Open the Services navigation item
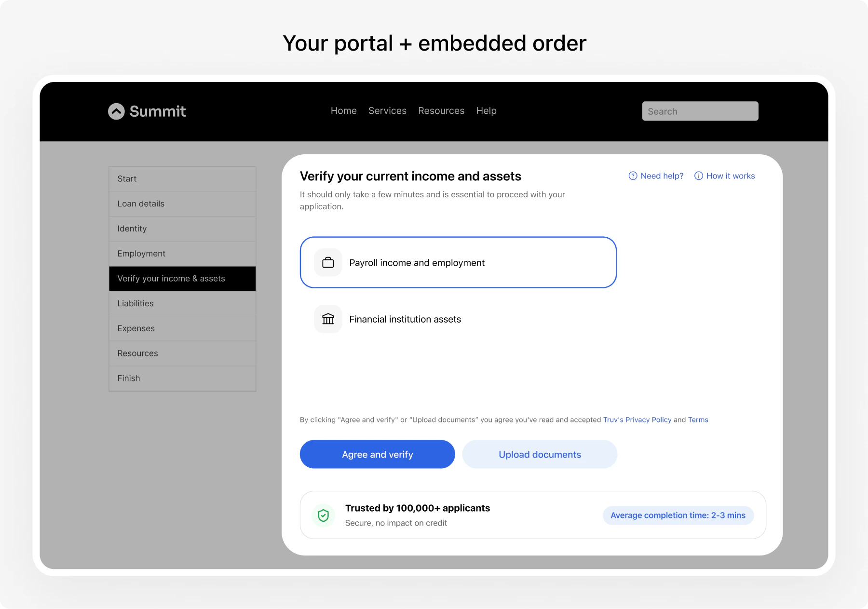This screenshot has height=609, width=868. click(x=387, y=110)
